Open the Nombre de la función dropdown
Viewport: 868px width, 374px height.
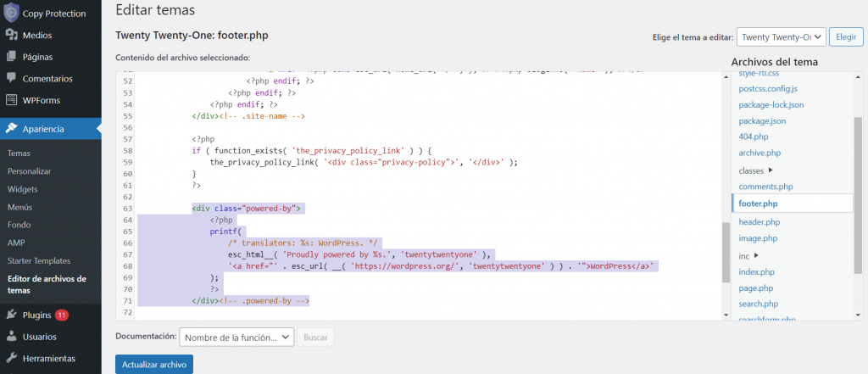coord(236,338)
